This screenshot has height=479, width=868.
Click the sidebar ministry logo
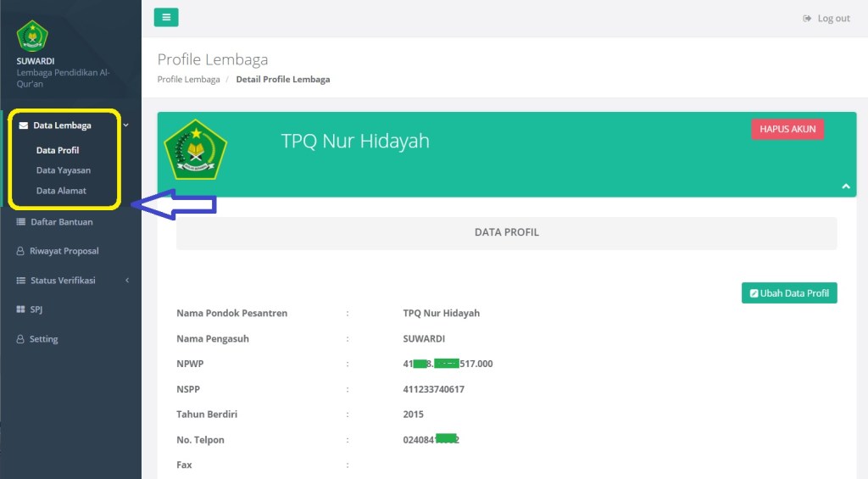(x=32, y=36)
